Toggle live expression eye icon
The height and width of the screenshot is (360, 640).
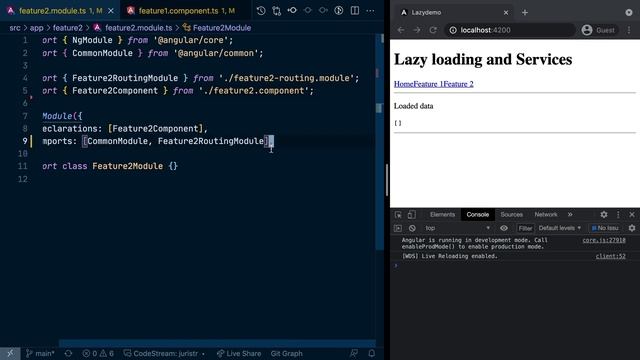(x=504, y=228)
